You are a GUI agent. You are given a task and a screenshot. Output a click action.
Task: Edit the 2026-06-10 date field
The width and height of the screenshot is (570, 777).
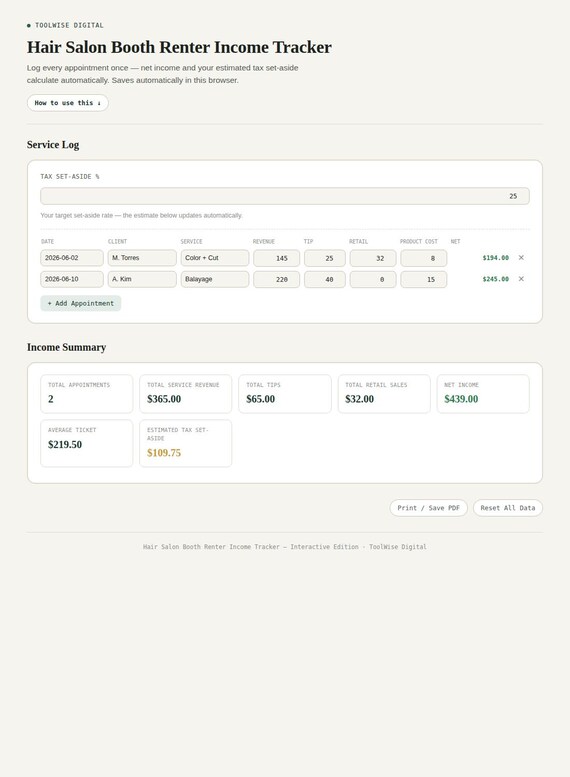click(72, 279)
